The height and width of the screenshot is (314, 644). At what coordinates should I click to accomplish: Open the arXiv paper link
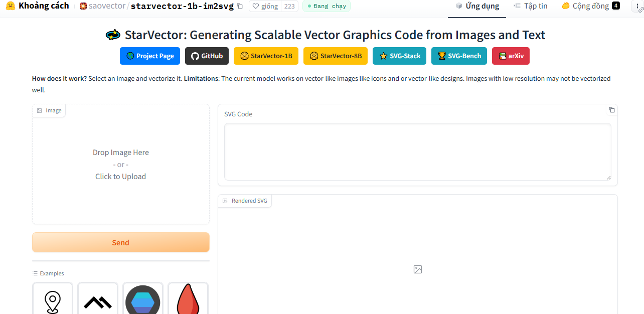pyautogui.click(x=511, y=56)
